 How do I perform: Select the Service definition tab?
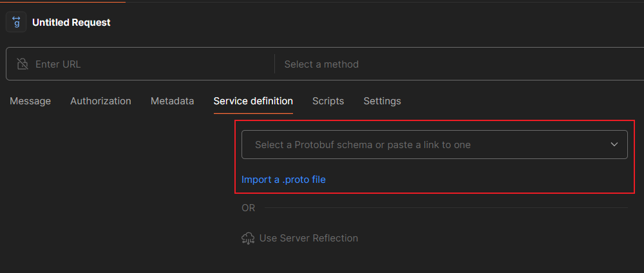tap(253, 101)
